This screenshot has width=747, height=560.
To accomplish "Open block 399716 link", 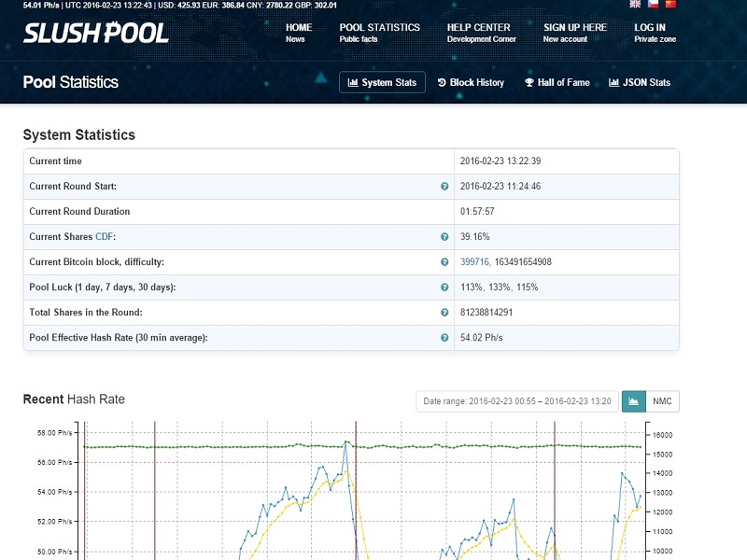I will coord(474,262).
